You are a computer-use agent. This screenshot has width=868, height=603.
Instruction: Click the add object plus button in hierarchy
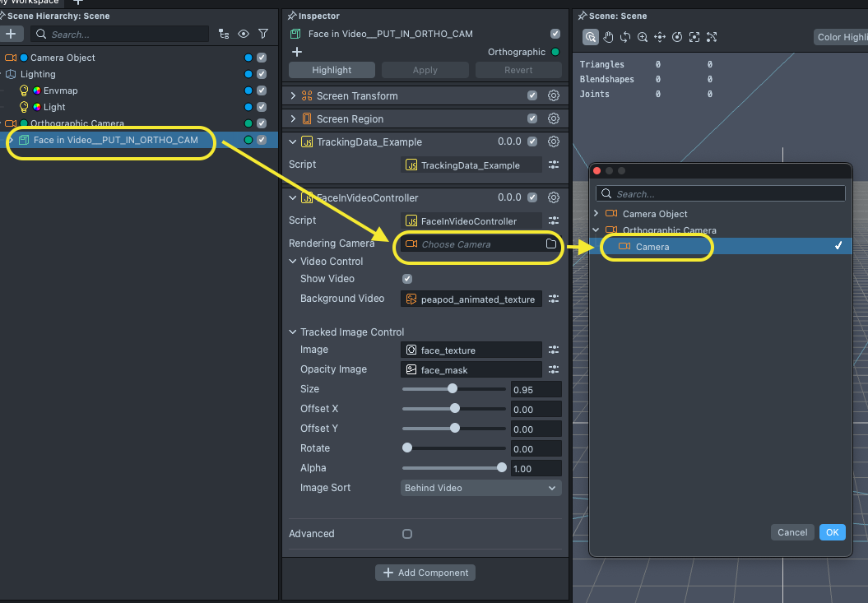[x=11, y=34]
